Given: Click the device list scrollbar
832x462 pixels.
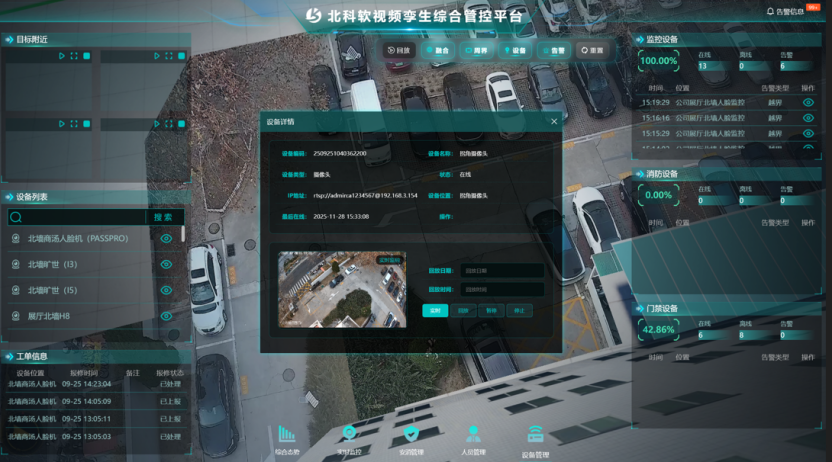Looking at the screenshot, I should pos(183,234).
